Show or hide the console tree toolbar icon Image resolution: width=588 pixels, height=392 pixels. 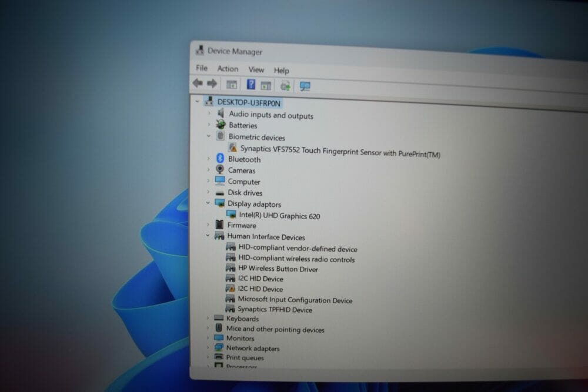(x=231, y=84)
